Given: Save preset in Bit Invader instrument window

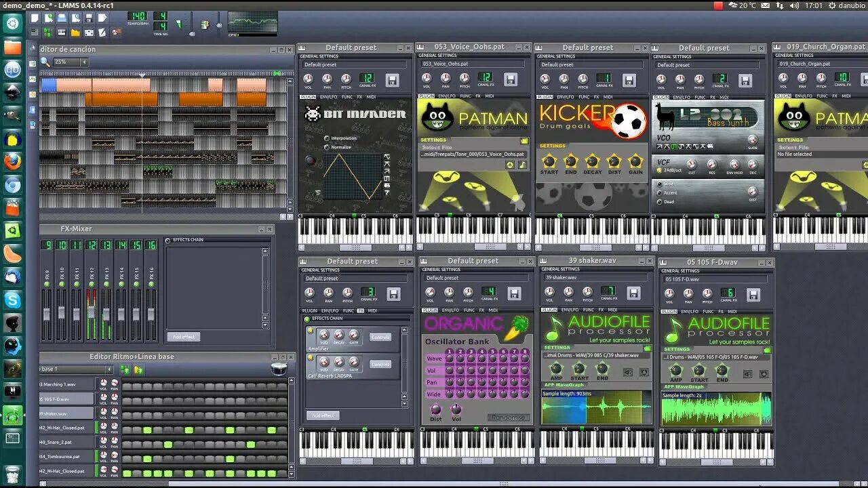Looking at the screenshot, I should (x=392, y=80).
